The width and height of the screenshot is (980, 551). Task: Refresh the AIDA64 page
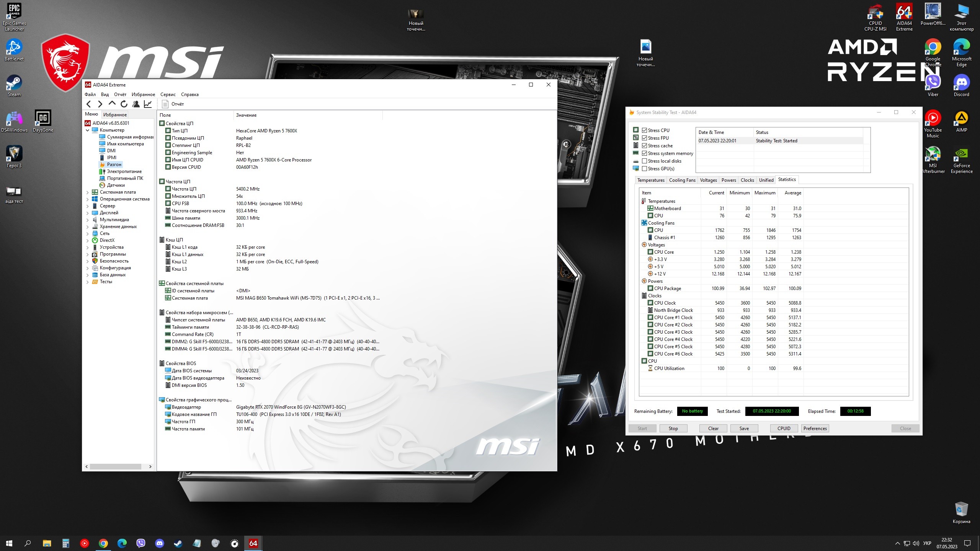coord(124,104)
